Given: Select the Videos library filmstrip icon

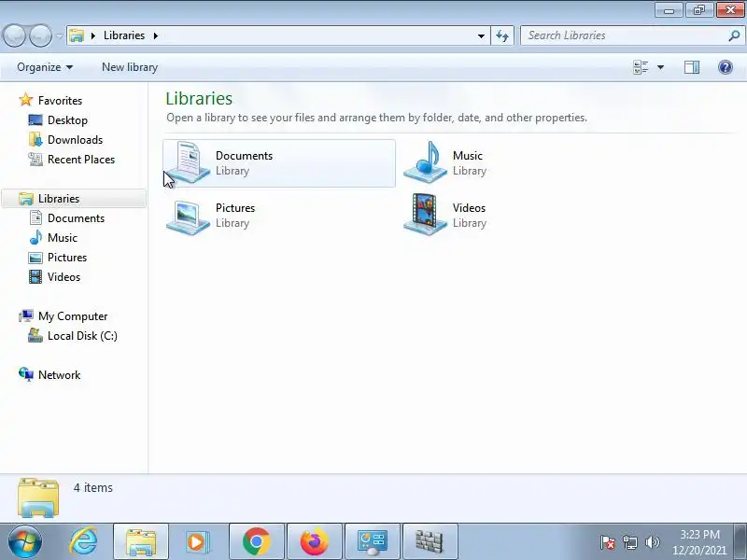Looking at the screenshot, I should point(425,215).
